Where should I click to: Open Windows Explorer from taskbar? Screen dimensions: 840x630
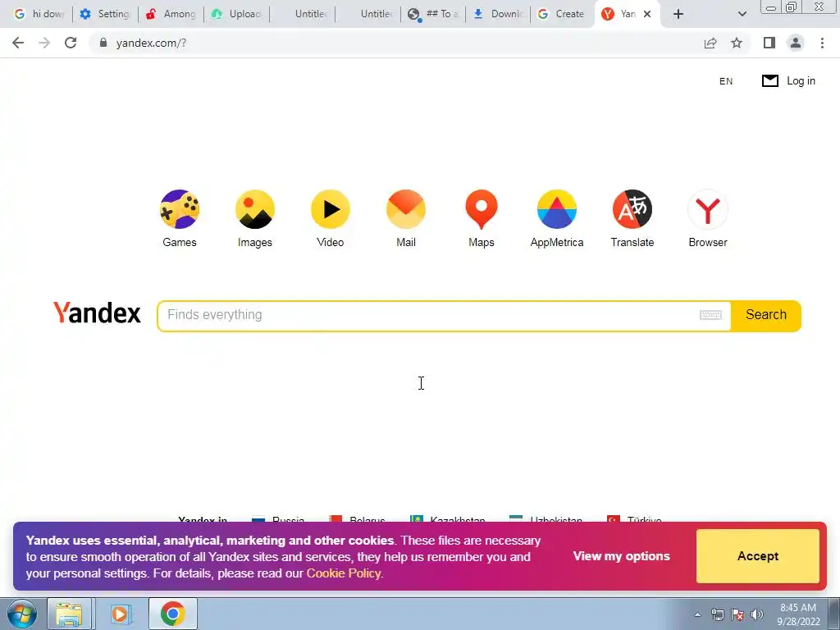click(x=70, y=614)
